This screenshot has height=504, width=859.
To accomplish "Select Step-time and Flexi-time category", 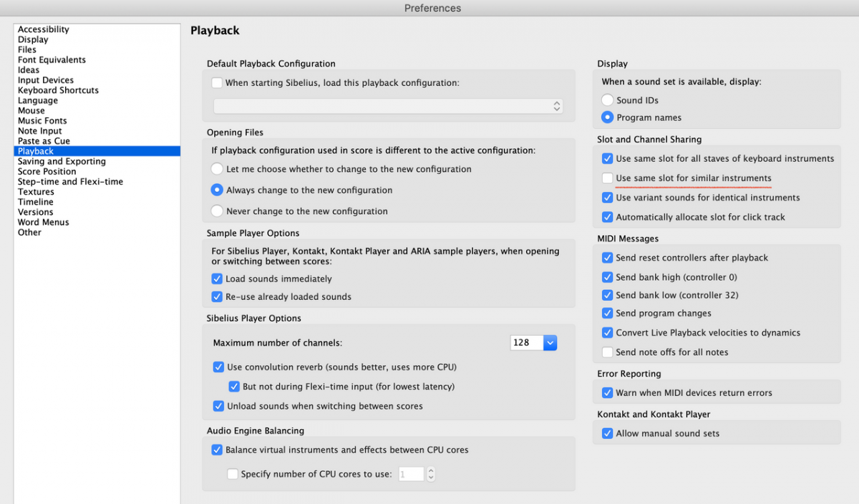I will (x=70, y=182).
